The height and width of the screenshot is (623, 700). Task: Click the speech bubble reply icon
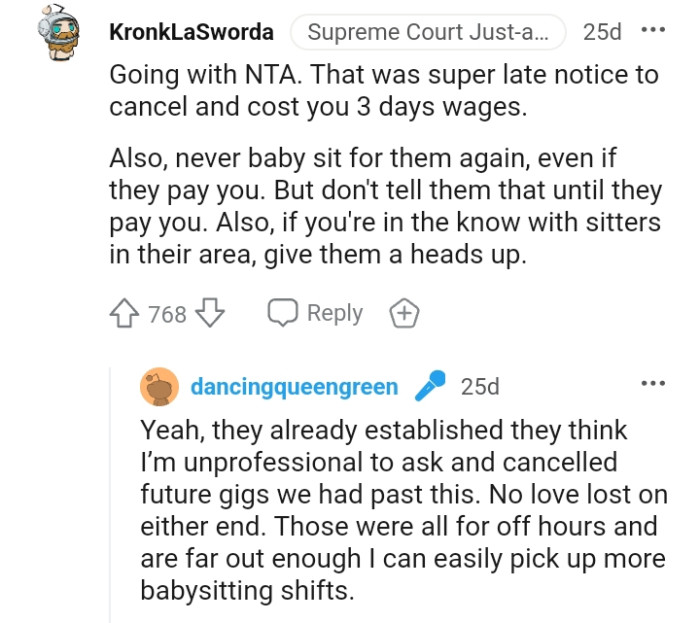click(282, 313)
